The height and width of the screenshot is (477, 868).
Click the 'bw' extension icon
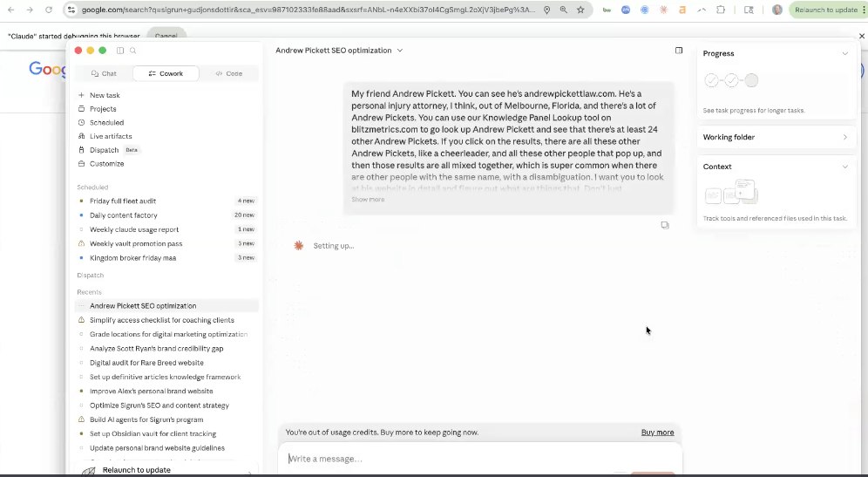point(607,10)
